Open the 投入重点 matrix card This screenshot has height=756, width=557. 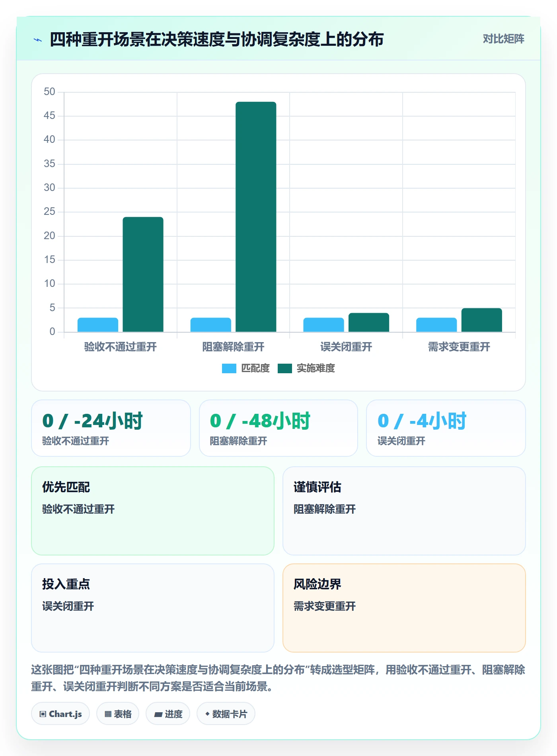(153, 608)
